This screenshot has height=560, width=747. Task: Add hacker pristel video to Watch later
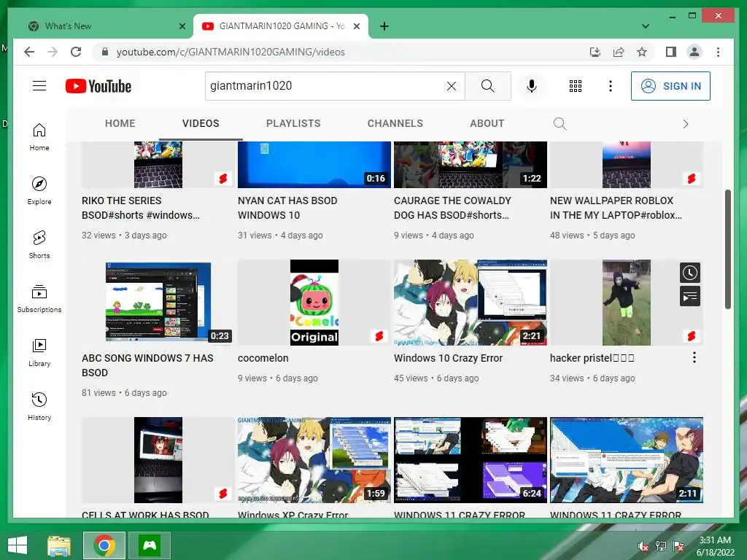click(690, 273)
